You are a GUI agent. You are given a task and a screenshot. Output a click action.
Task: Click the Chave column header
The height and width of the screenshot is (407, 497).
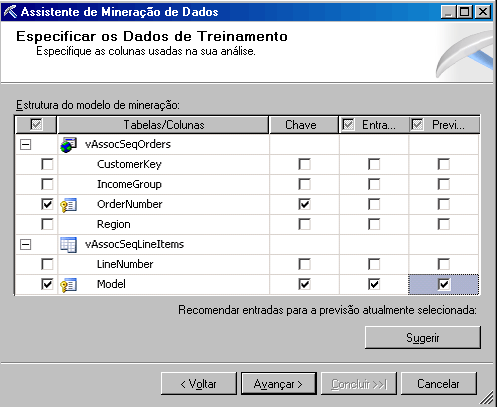304,125
